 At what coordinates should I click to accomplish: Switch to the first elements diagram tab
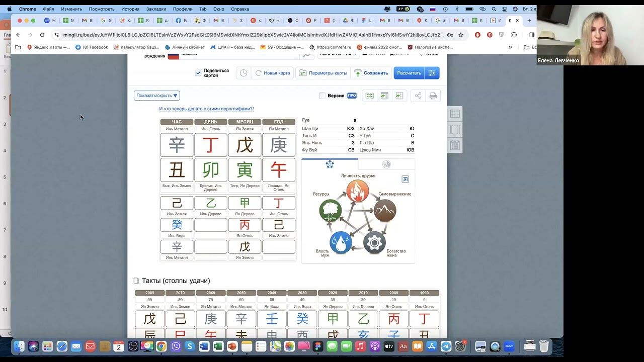330,164
